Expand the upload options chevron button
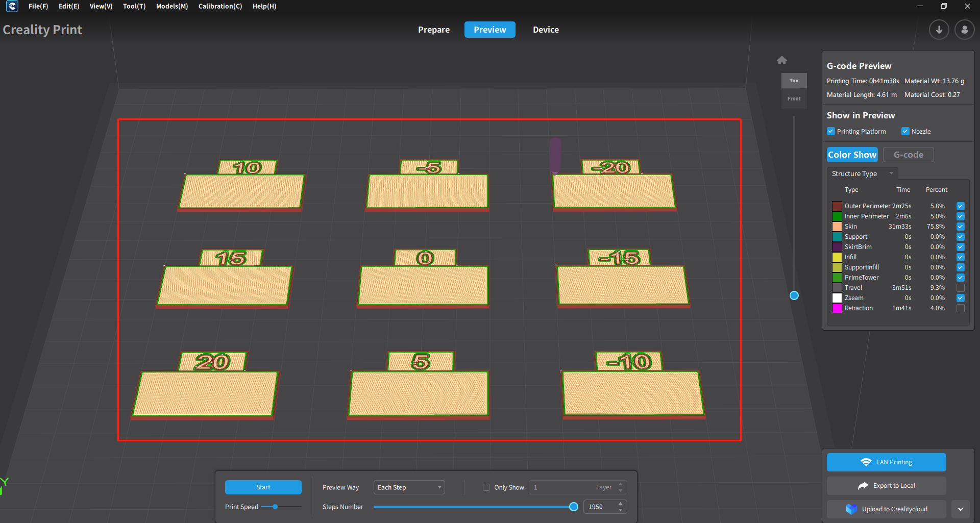The height and width of the screenshot is (523, 980). pos(961,509)
